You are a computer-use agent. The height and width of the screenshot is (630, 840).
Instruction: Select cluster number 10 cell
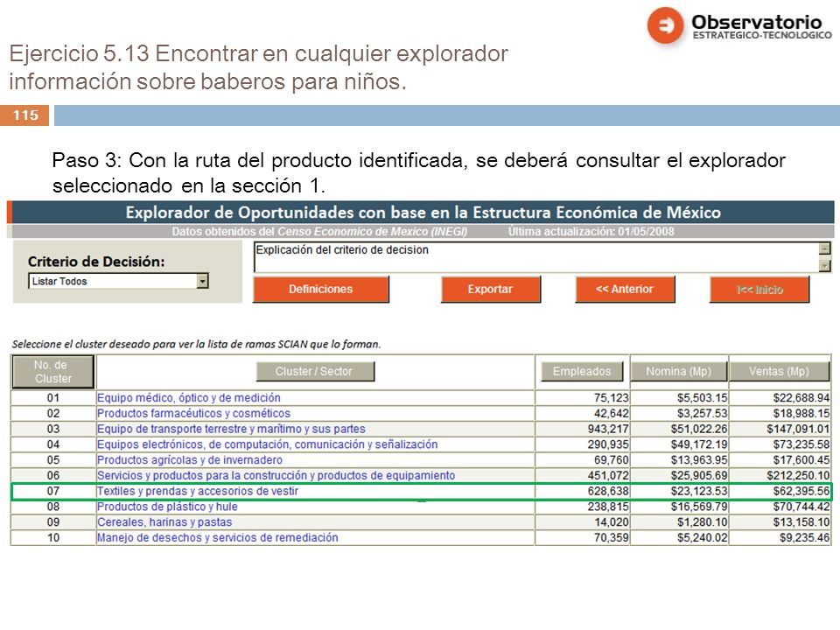click(x=53, y=538)
